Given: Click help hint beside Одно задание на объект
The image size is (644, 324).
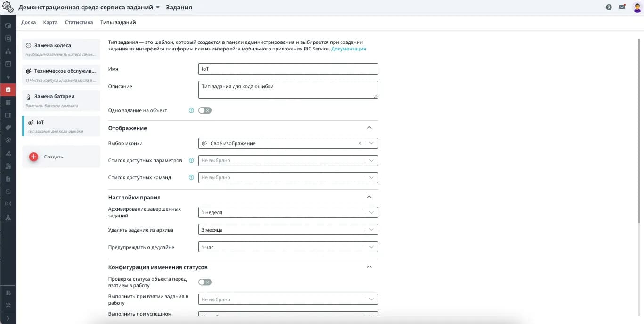Looking at the screenshot, I should (x=191, y=110).
